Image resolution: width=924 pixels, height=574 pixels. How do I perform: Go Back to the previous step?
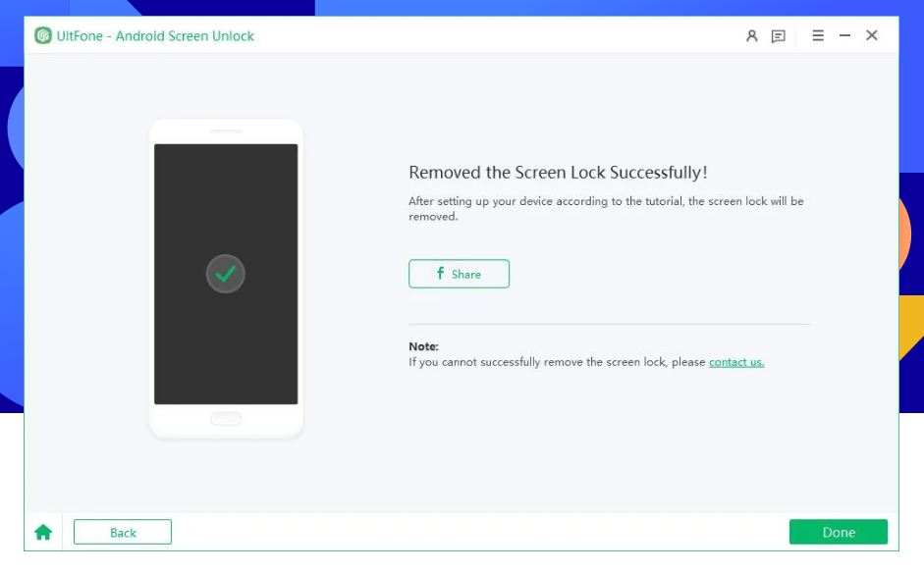pos(122,532)
